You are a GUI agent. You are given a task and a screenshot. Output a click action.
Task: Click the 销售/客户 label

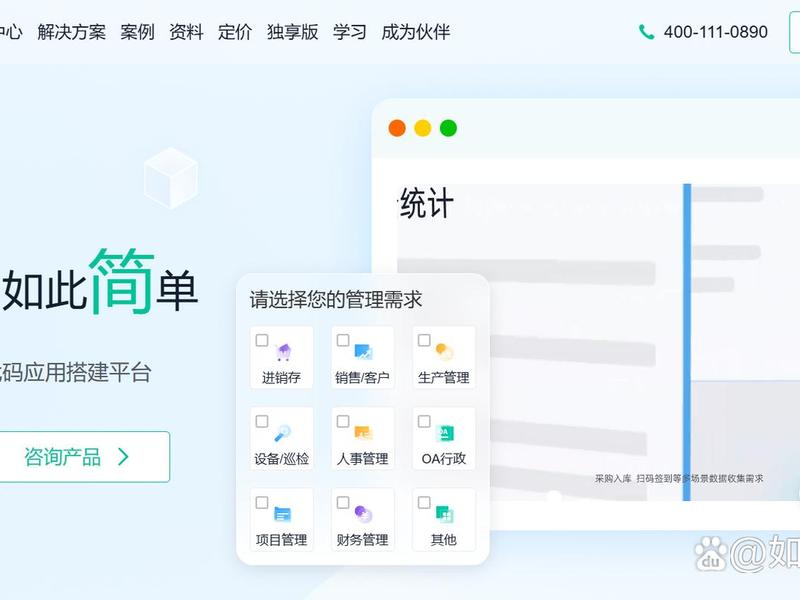pyautogui.click(x=362, y=378)
